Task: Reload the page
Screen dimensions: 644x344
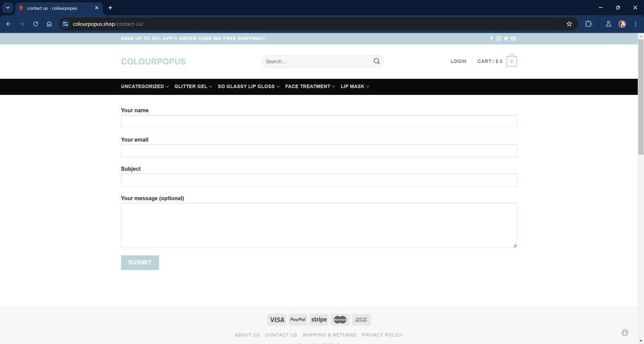Action: coord(35,24)
